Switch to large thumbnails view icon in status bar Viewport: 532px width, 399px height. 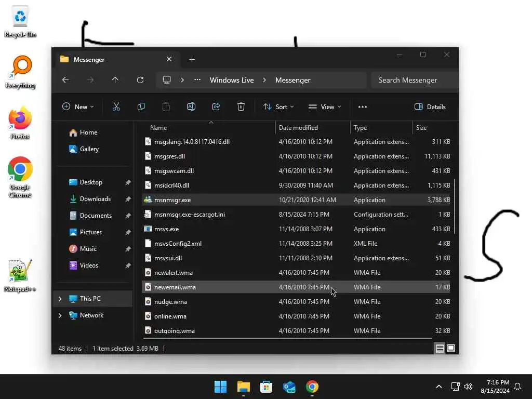coord(451,349)
